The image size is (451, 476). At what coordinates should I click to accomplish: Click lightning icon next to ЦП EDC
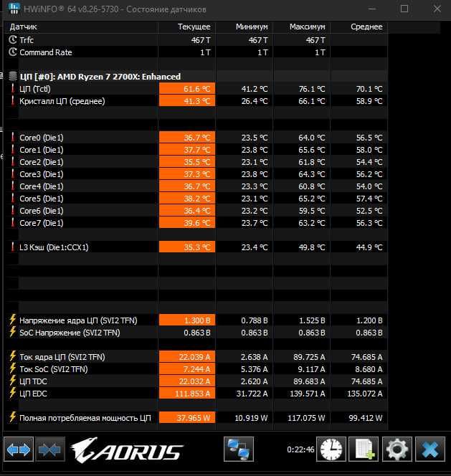12,393
